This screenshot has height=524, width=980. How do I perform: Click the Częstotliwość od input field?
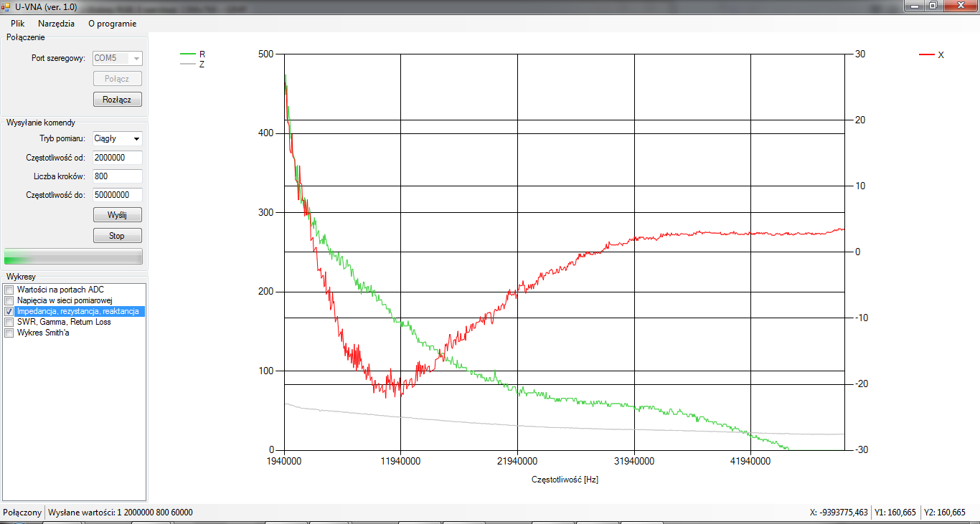point(117,158)
